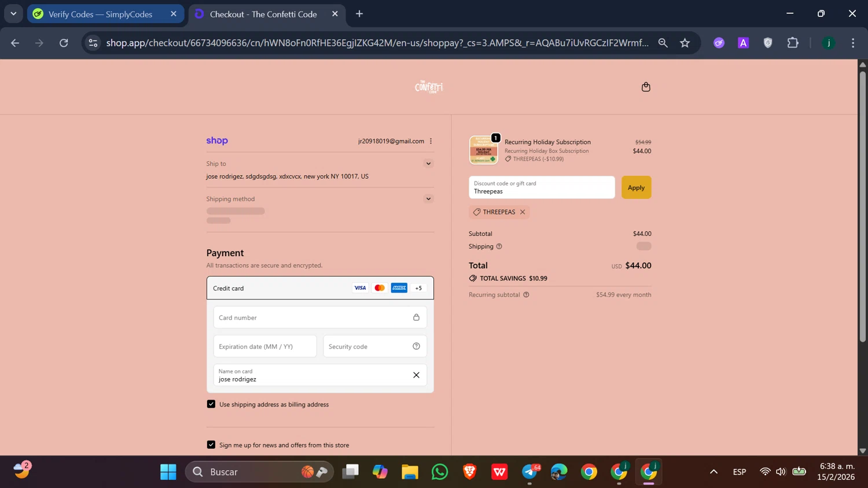Screen dimensions: 868x488
Task: Apply the discount code
Action: 636,187
